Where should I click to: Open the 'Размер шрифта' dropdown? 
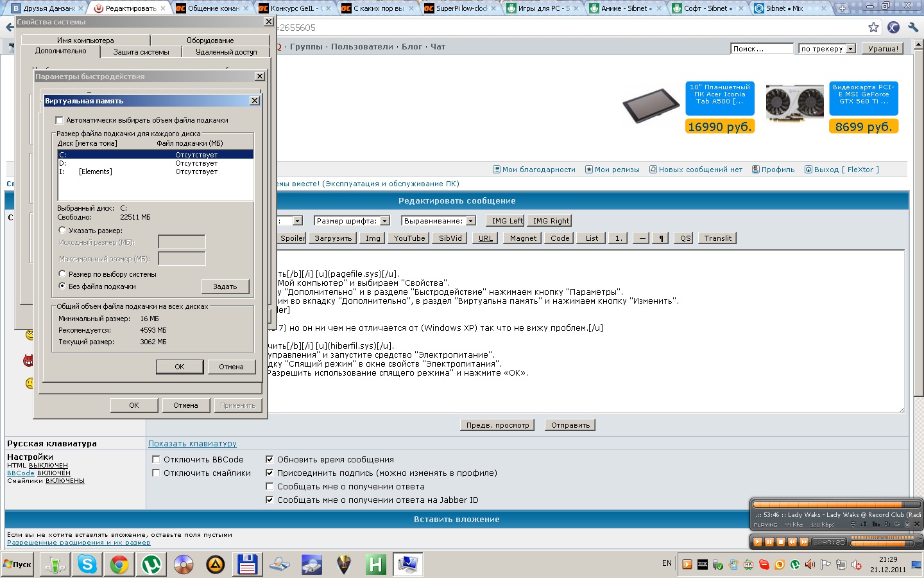[x=385, y=220]
